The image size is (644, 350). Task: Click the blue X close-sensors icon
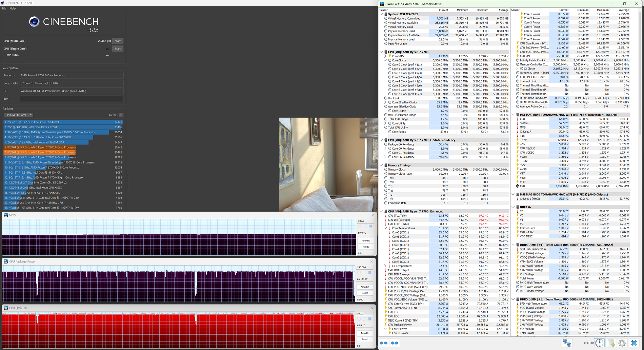[x=634, y=343]
